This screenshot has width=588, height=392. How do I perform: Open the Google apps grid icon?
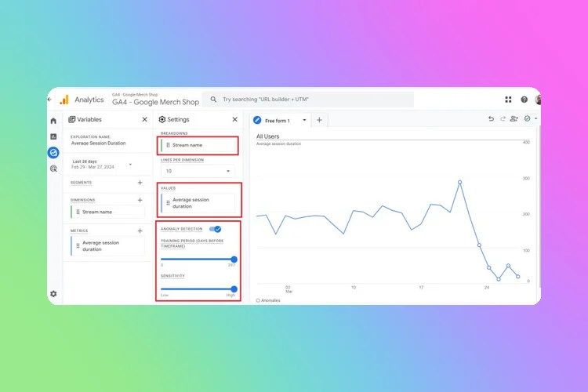tap(508, 100)
